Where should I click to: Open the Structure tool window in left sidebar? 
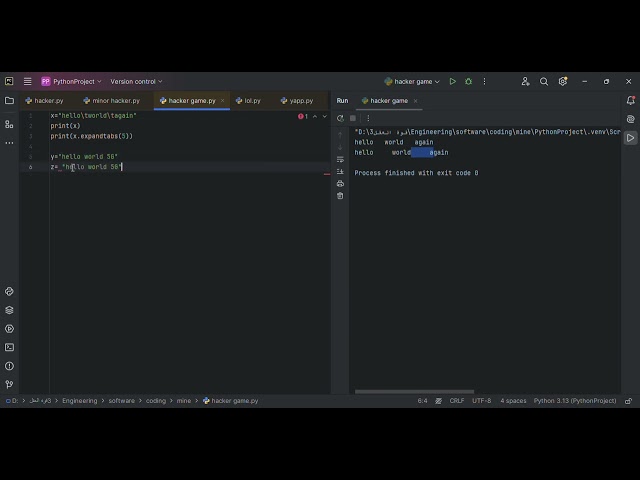click(9, 124)
